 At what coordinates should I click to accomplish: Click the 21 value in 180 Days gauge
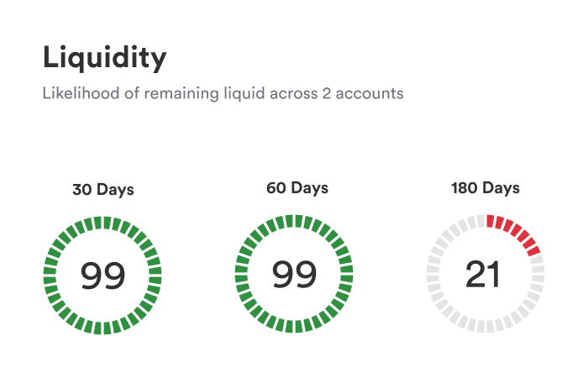tap(482, 276)
